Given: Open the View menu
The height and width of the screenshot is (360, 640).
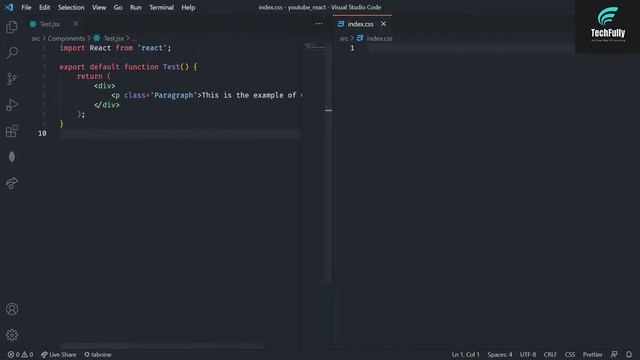Looking at the screenshot, I should (99, 7).
